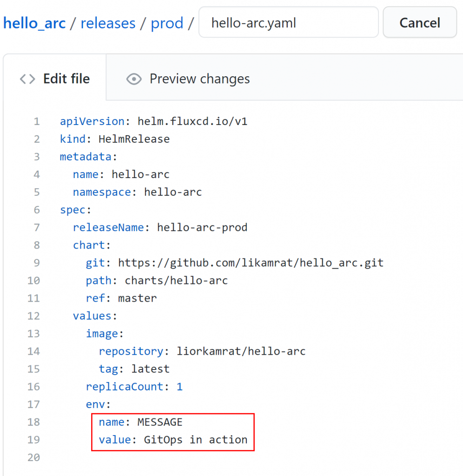
Task: Place cursor at GitOps in action value
Action: click(x=196, y=440)
